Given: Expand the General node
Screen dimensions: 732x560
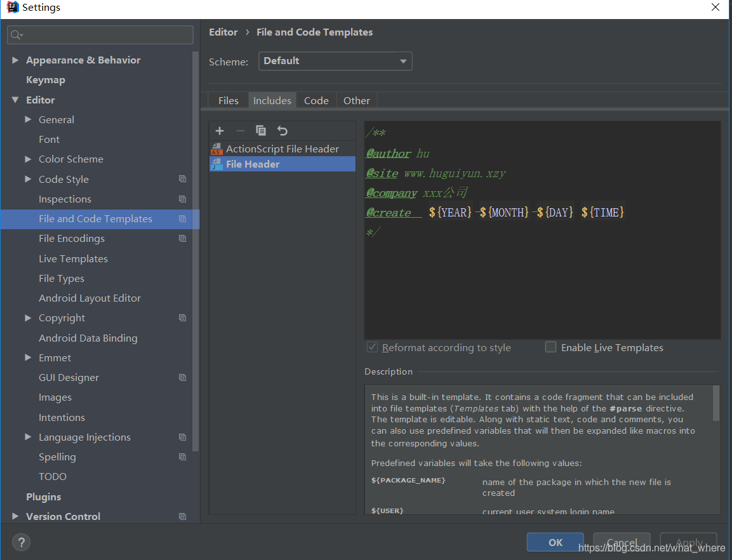Looking at the screenshot, I should [x=28, y=119].
